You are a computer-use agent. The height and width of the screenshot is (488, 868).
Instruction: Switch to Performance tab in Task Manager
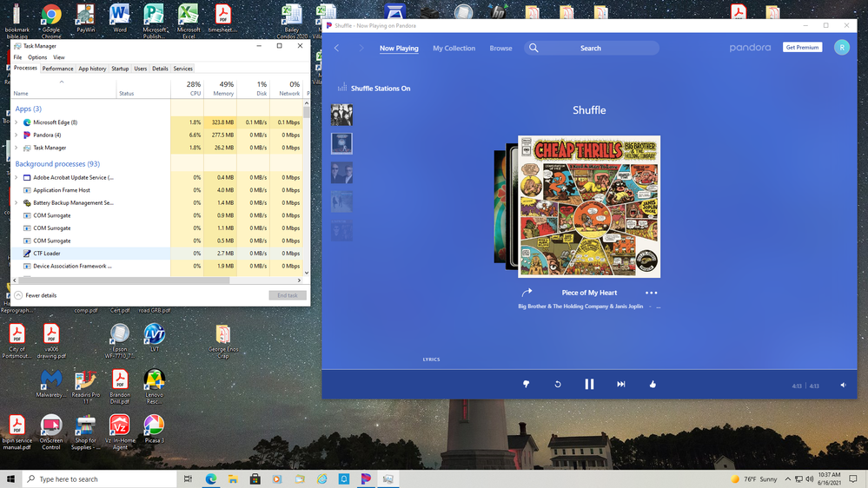point(57,69)
